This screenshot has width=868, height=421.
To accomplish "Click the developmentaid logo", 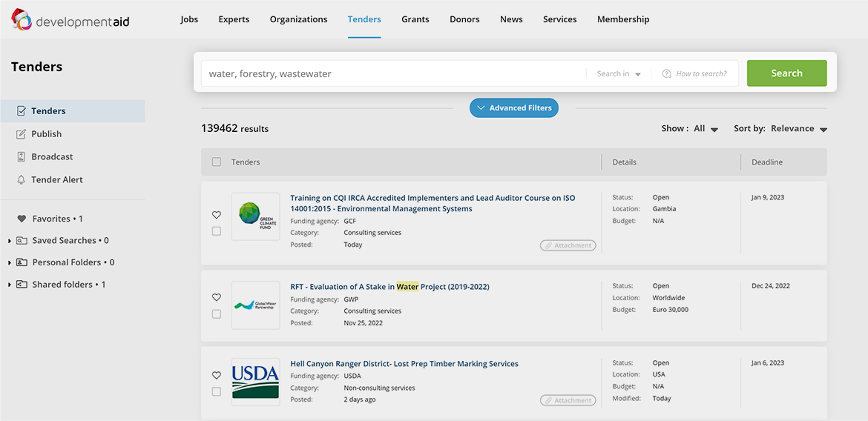I will point(70,20).
